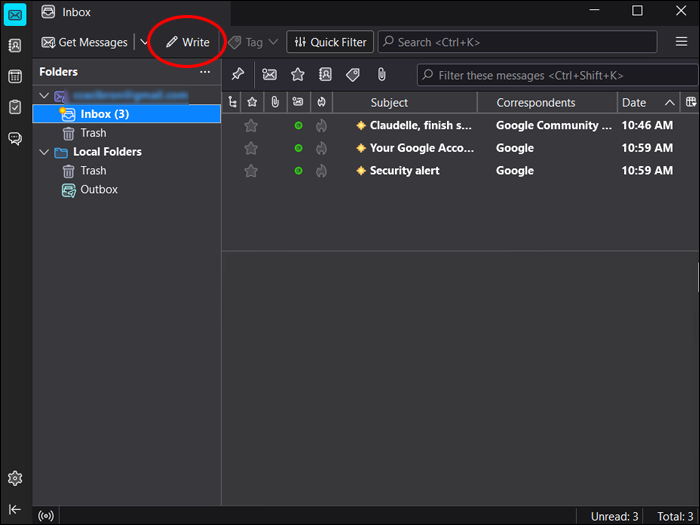700x525 pixels.
Task: Star the Security alert message
Action: pos(251,171)
